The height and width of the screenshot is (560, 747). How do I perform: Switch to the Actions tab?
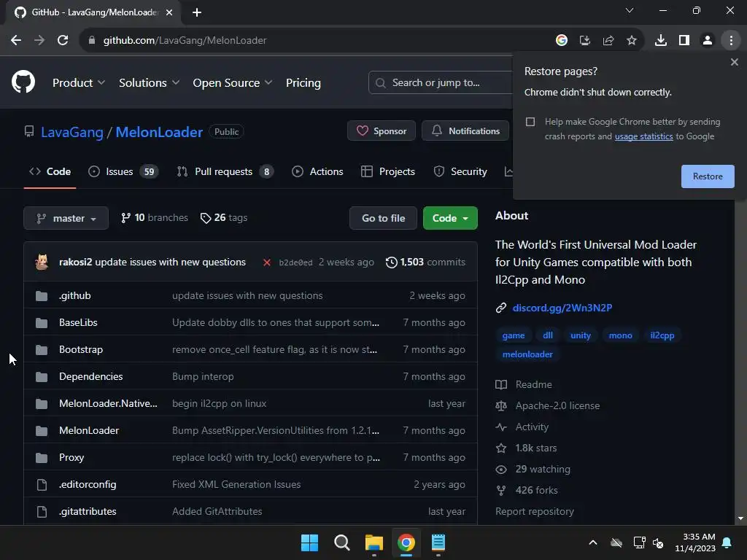pyautogui.click(x=317, y=171)
